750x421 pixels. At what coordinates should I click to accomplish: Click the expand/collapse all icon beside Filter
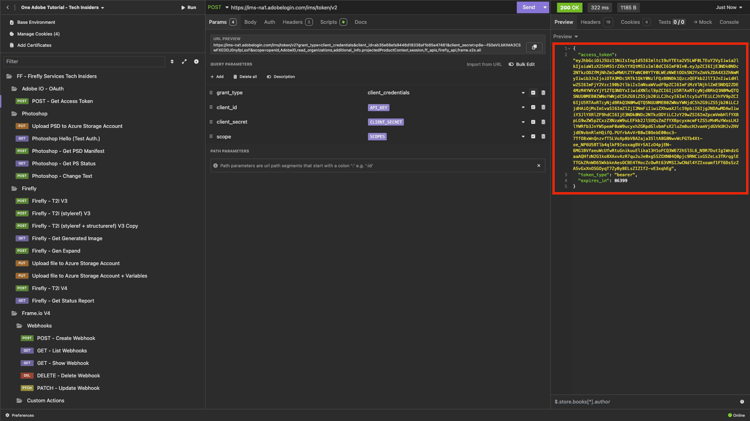tap(184, 62)
